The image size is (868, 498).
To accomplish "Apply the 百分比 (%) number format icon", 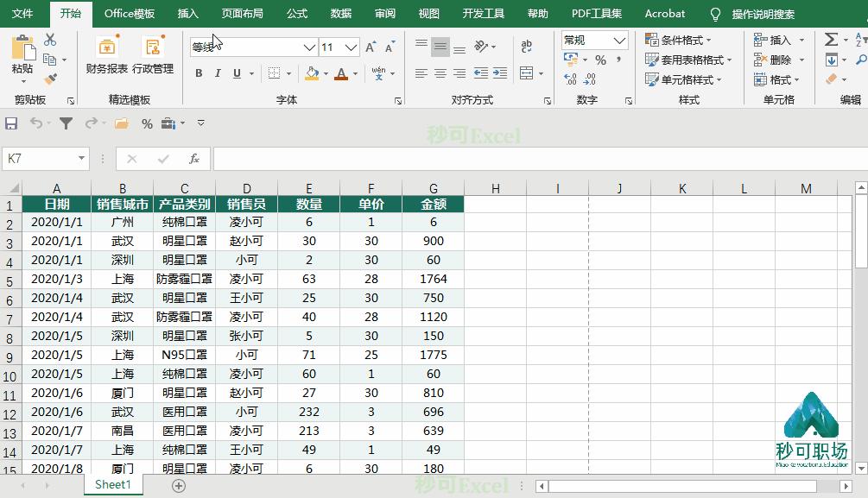I will [x=601, y=59].
